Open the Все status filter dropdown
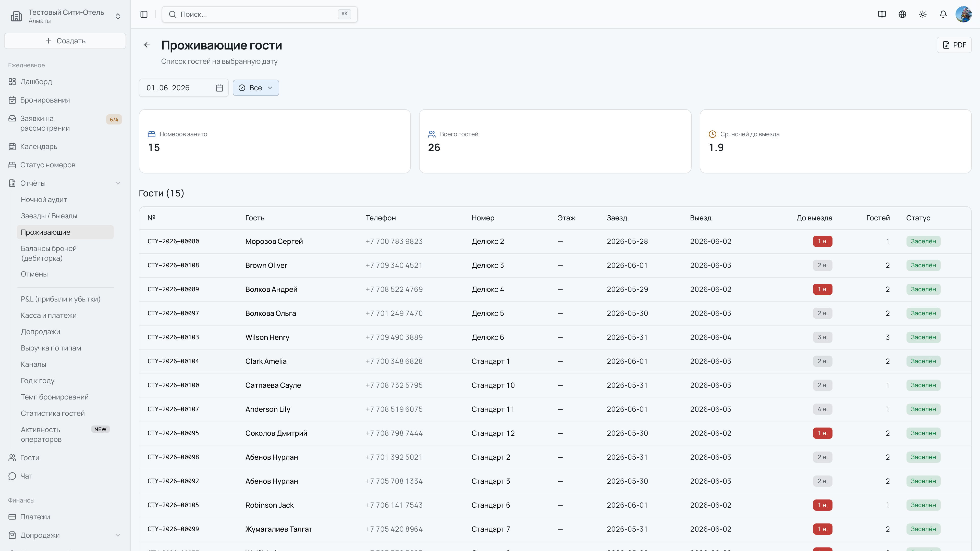Screen dimensions: 980x551 [x=256, y=88]
